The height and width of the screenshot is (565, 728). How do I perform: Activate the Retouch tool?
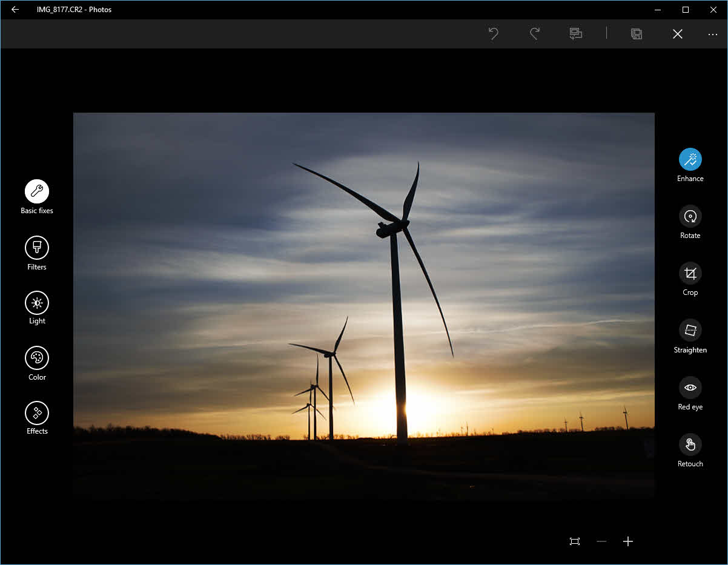tap(690, 444)
